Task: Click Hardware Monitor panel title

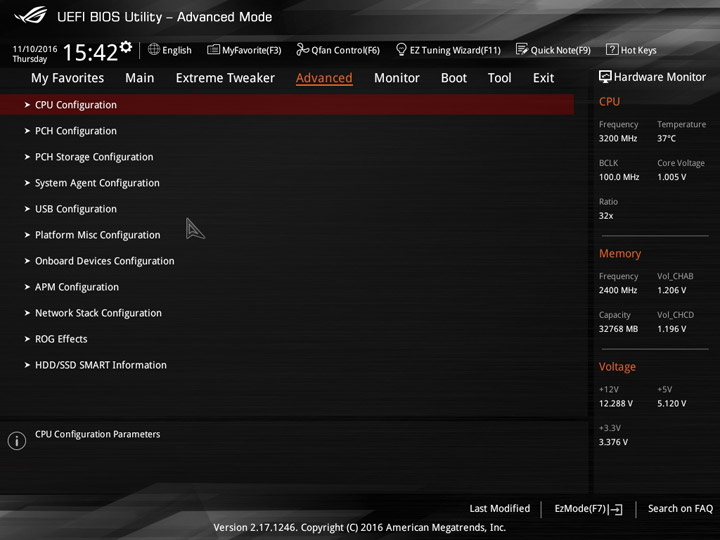Action: [659, 77]
